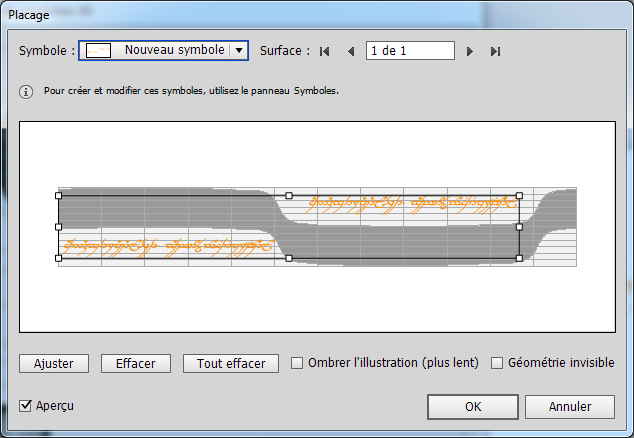Image resolution: width=634 pixels, height=438 pixels.
Task: Click the top-left bounding box handle in preview
Action: [x=59, y=196]
